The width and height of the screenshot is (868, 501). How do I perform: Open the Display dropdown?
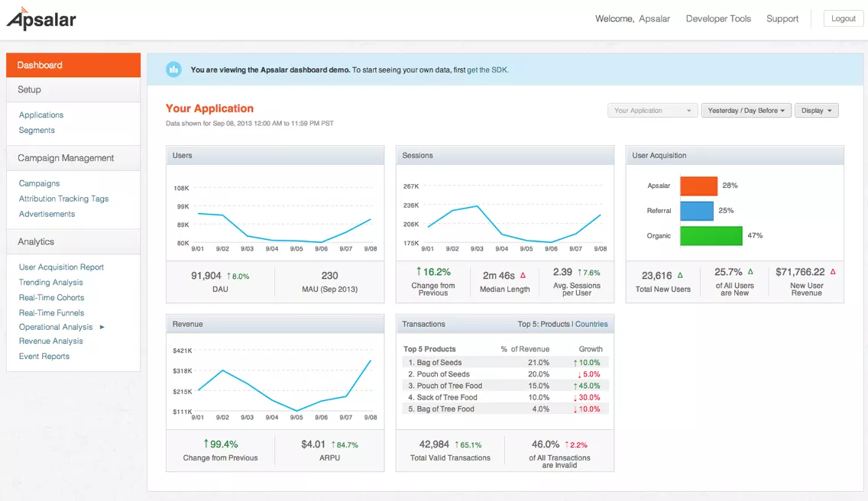coord(817,111)
